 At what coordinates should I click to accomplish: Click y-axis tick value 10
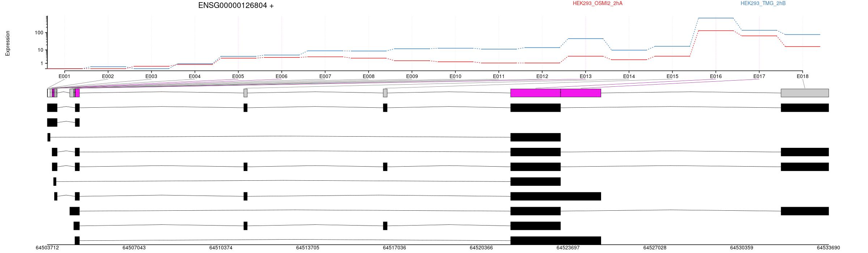pos(41,50)
